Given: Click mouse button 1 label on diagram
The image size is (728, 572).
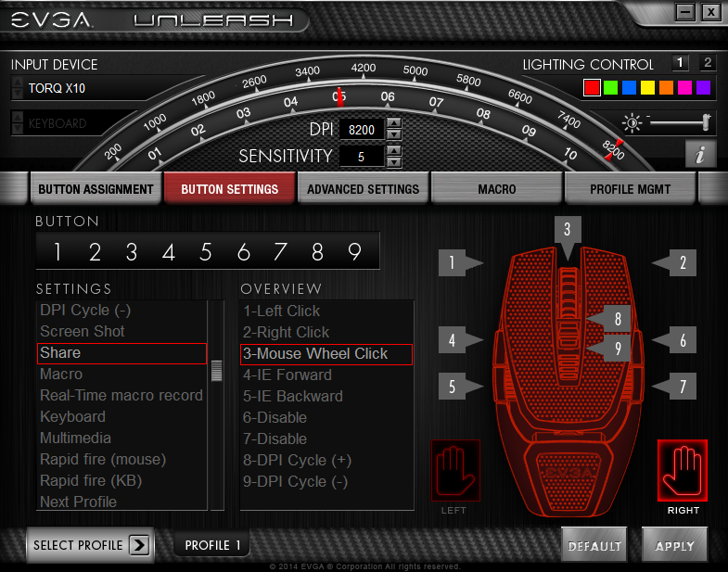Looking at the screenshot, I should click(452, 263).
